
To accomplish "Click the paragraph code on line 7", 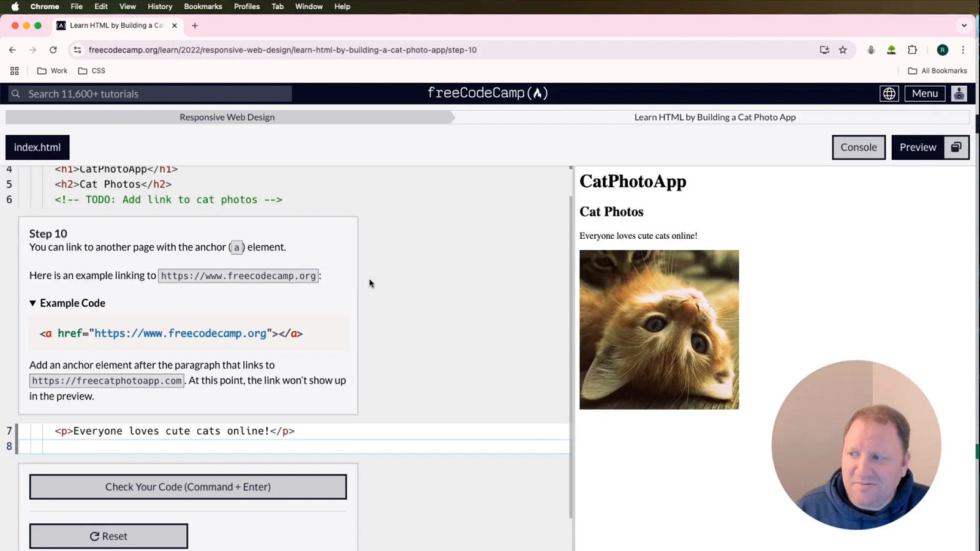I will pyautogui.click(x=175, y=431).
